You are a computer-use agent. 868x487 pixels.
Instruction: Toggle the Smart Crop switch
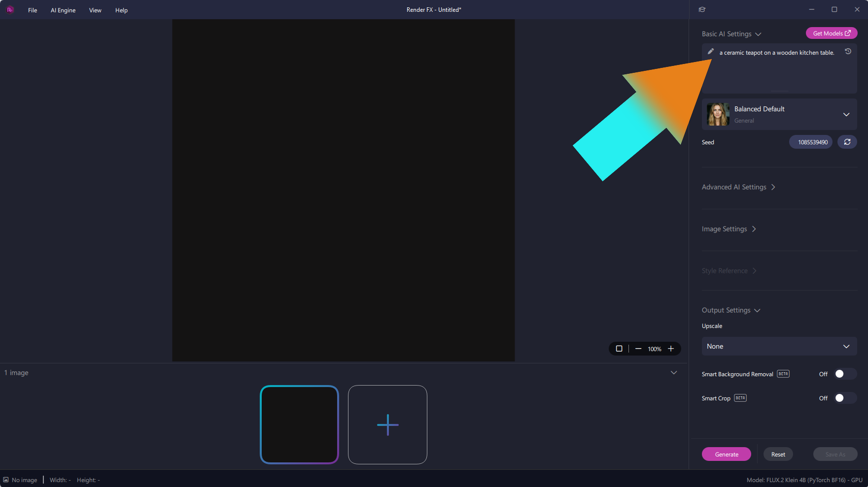(845, 398)
